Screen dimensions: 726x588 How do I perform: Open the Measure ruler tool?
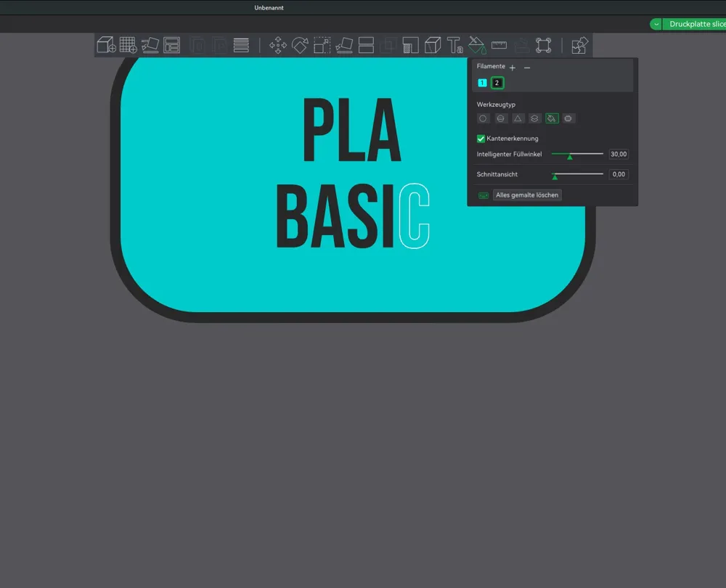tap(499, 45)
